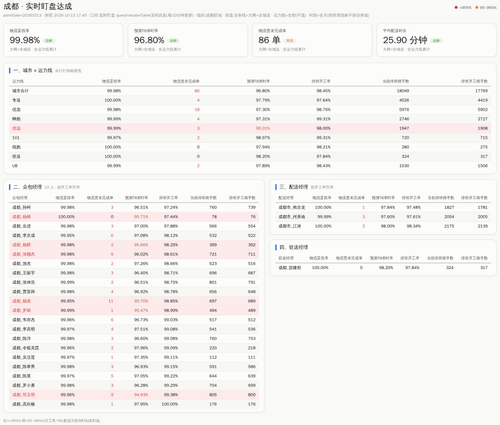
Task: Click the 644 cell in 众包经理 table
Action: click(213, 376)
